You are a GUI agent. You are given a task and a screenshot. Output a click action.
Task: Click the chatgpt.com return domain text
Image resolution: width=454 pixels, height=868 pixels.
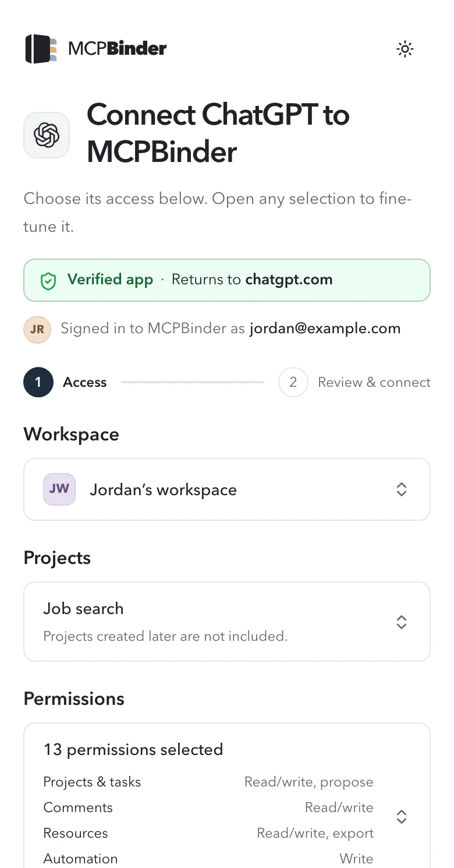click(289, 280)
